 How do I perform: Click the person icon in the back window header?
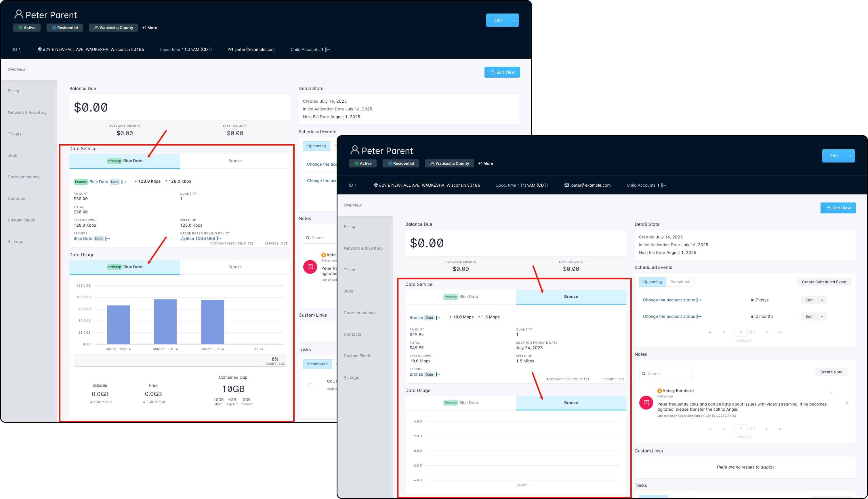tap(19, 14)
